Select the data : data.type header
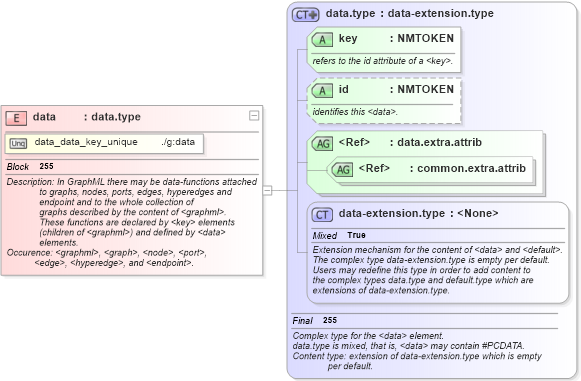The height and width of the screenshot is (381, 581). pyautogui.click(x=87, y=117)
